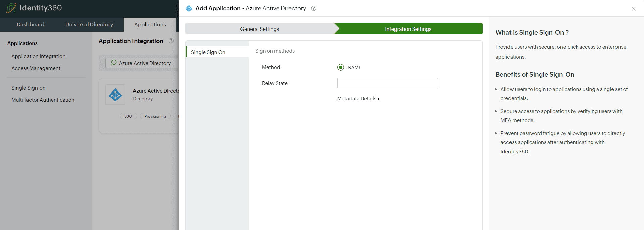Click the Identity360 logo icon
Screen dimensions: 644x230
pyautogui.click(x=11, y=8)
